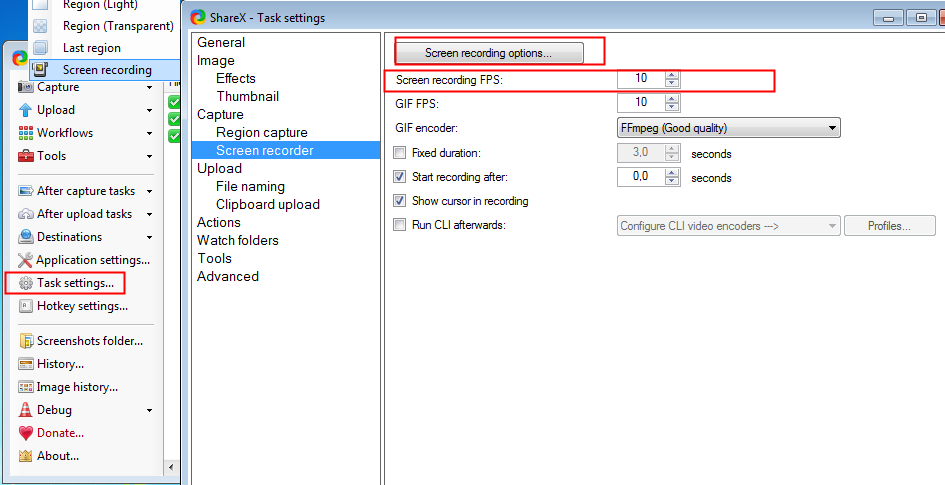Select General in settings tree
Screen dimensions: 945x485
(x=221, y=42)
